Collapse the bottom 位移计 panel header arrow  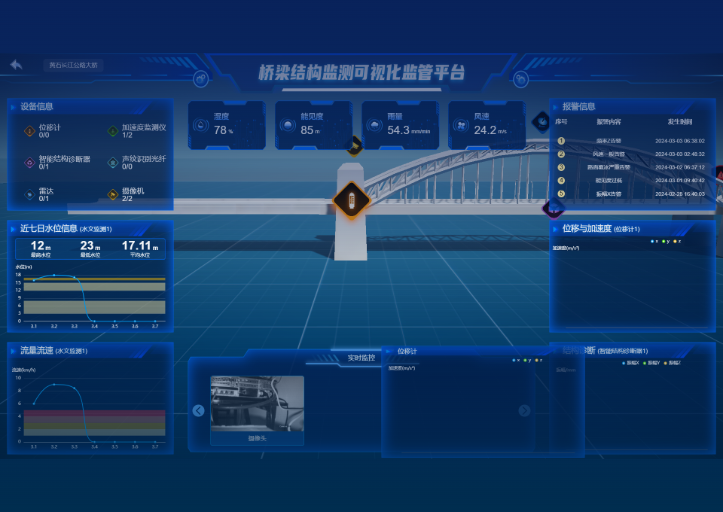pos(388,351)
